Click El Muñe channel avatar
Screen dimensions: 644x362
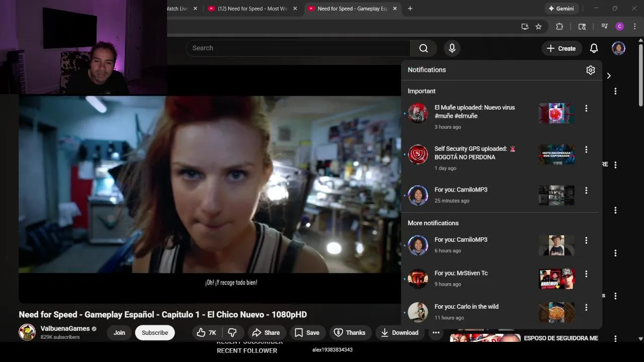418,113
